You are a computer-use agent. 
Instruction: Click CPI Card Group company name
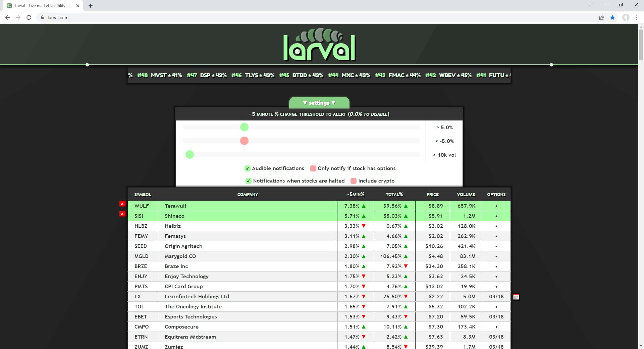[x=184, y=287]
